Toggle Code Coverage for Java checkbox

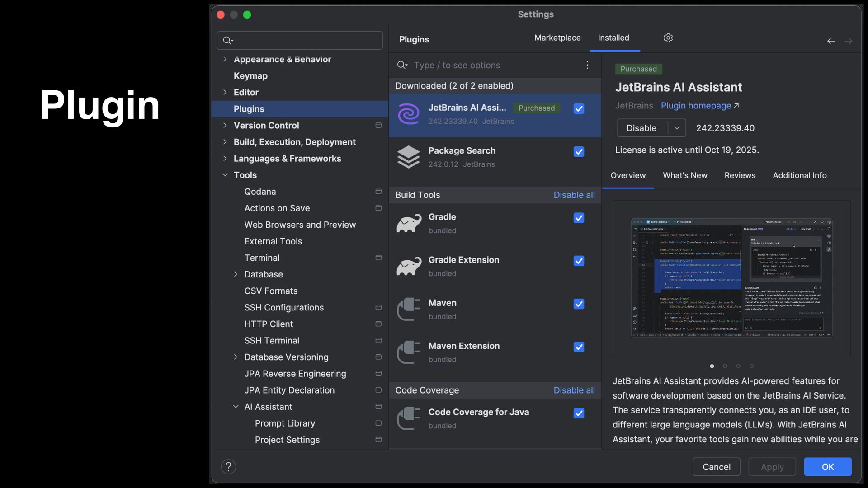(x=579, y=413)
